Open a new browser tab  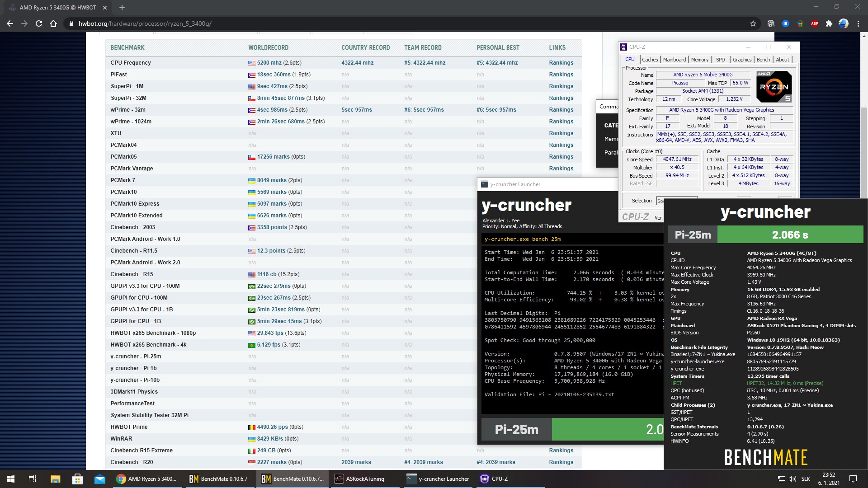(122, 8)
